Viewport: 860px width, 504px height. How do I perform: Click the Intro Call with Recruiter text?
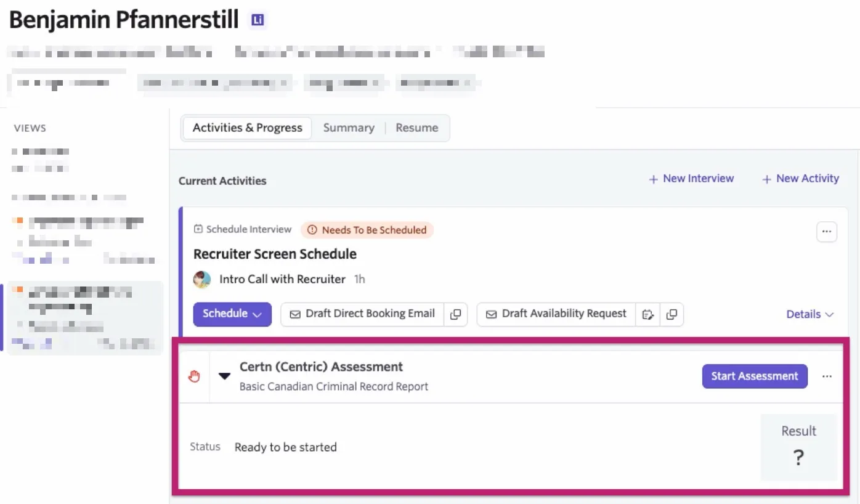282,279
